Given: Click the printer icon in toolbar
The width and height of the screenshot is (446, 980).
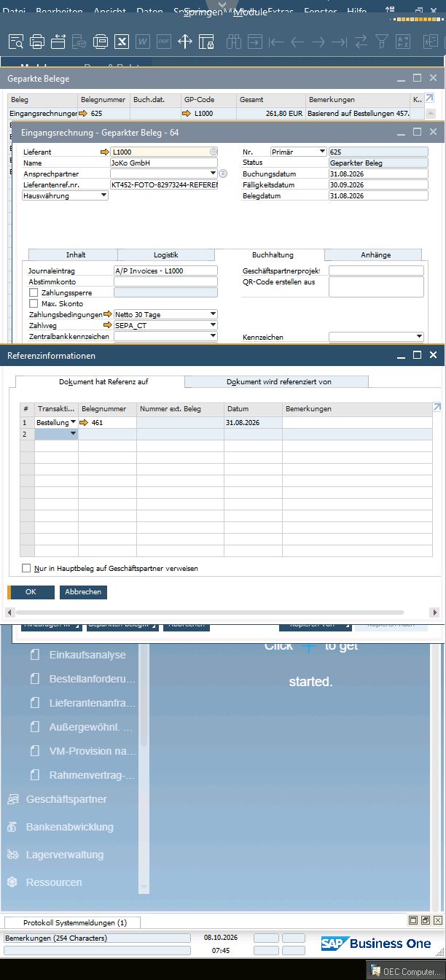Looking at the screenshot, I should click(x=37, y=42).
